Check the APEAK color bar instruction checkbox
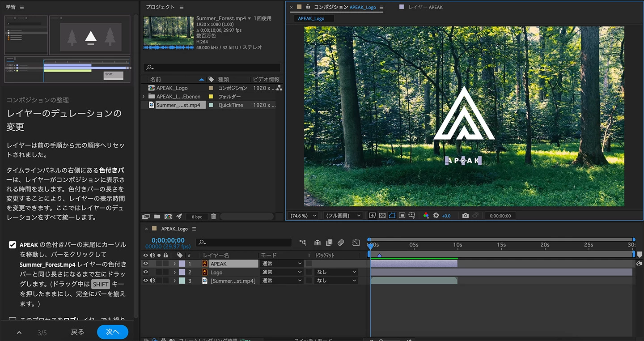 [13, 245]
